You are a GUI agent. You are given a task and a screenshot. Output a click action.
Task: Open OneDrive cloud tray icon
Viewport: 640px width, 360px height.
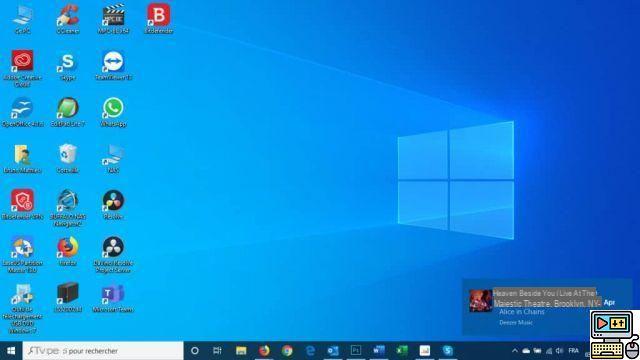pos(526,351)
